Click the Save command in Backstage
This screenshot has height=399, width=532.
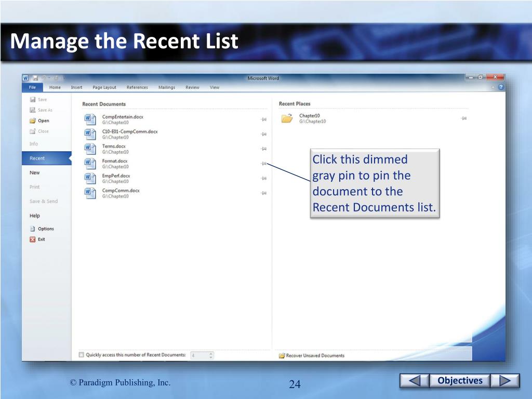[x=38, y=99]
